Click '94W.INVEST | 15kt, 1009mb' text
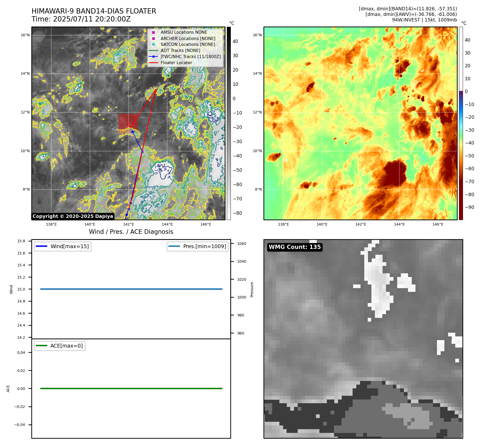The image size is (481, 448). point(424,20)
